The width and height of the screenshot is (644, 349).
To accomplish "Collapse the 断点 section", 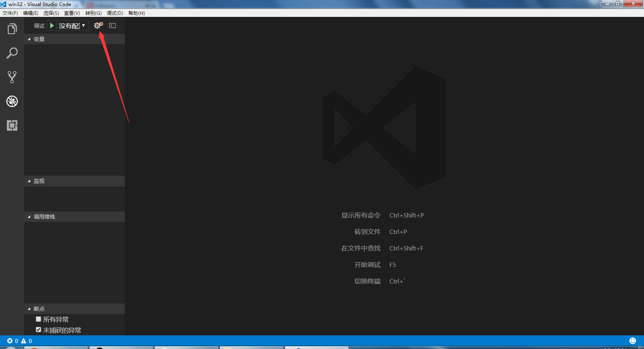I will click(x=74, y=309).
